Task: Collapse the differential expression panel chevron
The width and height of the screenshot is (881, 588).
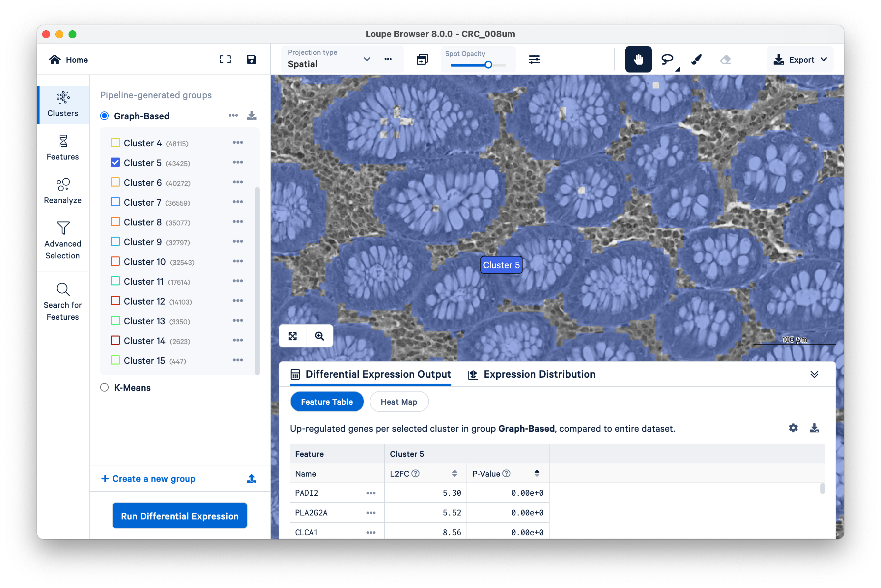Action: 814,374
